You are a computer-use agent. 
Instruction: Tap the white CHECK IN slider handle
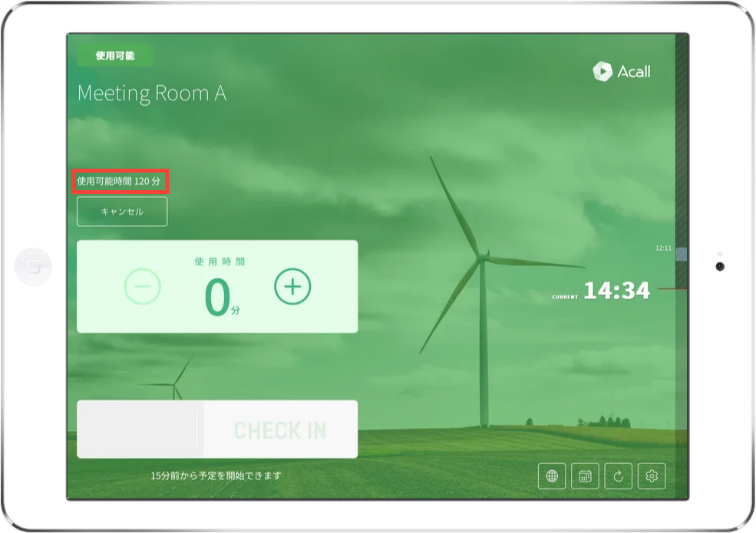tap(140, 429)
